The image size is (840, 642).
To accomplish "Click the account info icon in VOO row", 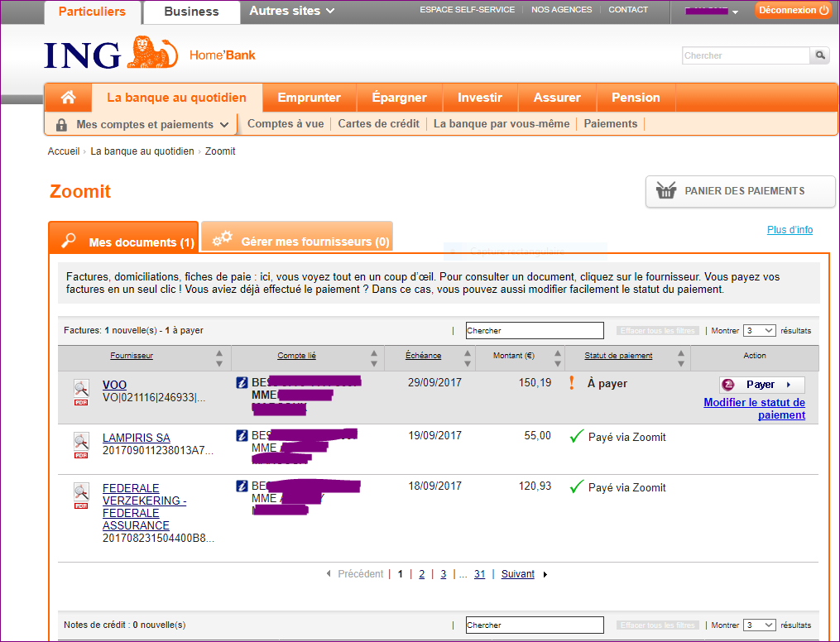I will pos(242,382).
